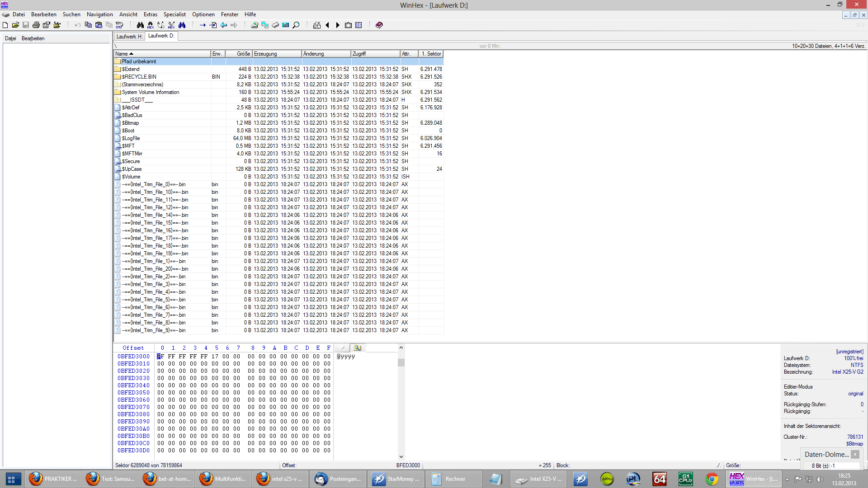Select the $MFT file entry
868x488 pixels.
coord(278,146)
